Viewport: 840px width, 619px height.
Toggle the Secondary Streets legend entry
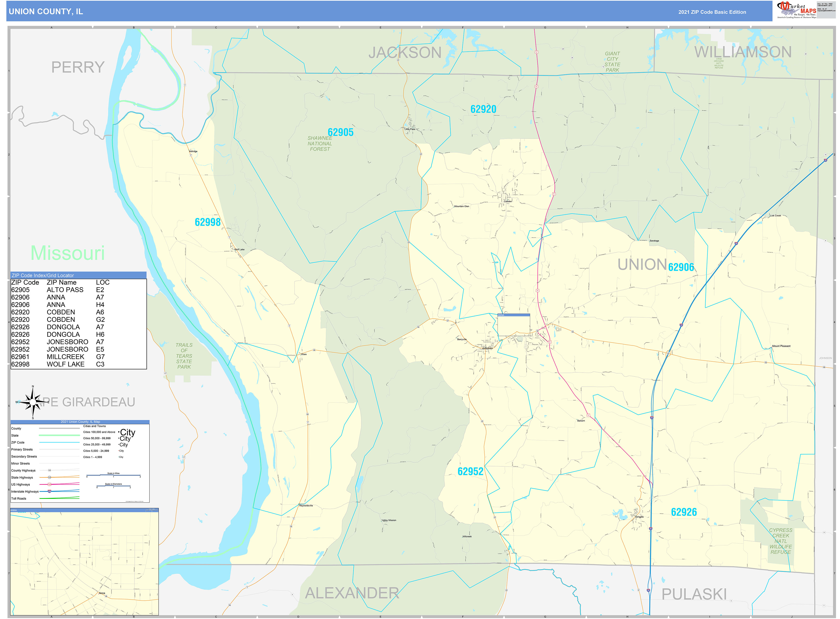click(24, 456)
